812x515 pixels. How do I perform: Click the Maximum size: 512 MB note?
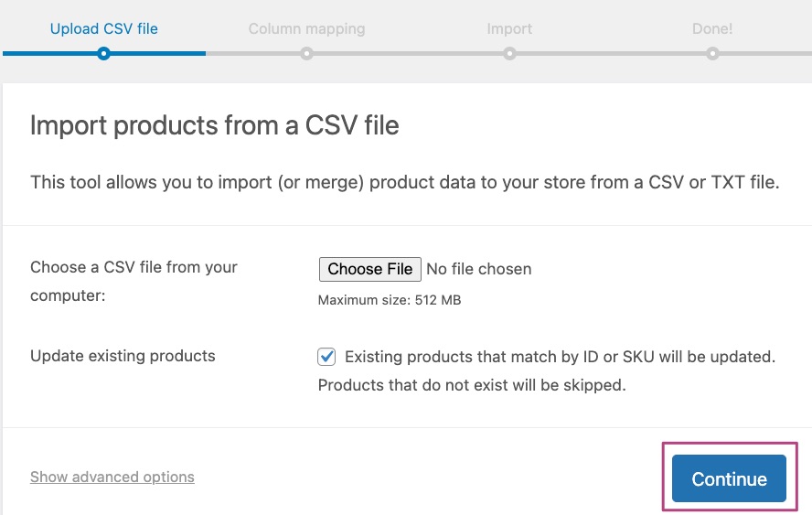390,299
